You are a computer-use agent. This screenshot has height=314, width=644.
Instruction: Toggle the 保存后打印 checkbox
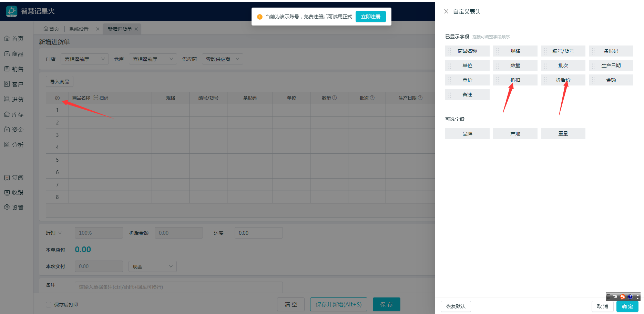[49, 305]
